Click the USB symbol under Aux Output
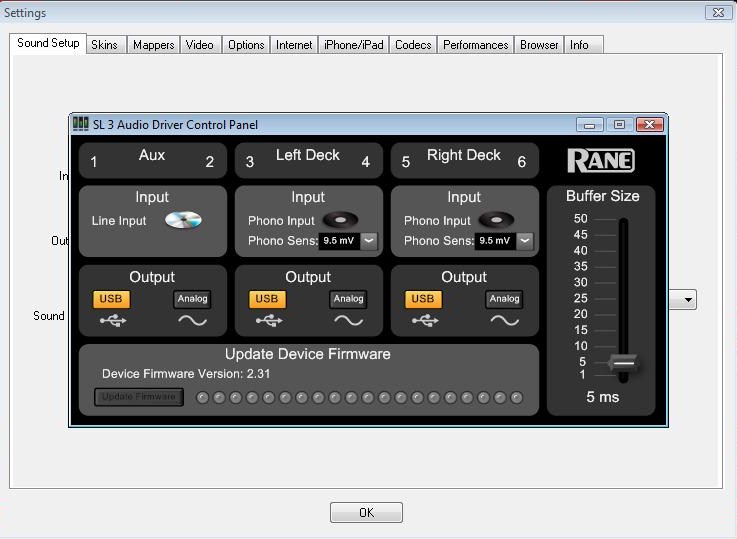This screenshot has height=539, width=737. coord(113,321)
